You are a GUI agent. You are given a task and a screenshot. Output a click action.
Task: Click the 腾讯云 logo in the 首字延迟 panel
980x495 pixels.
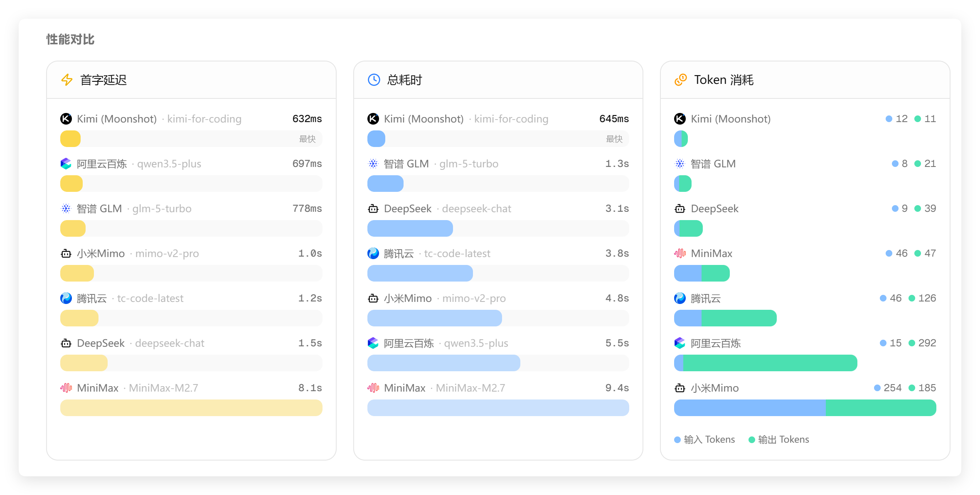click(66, 298)
